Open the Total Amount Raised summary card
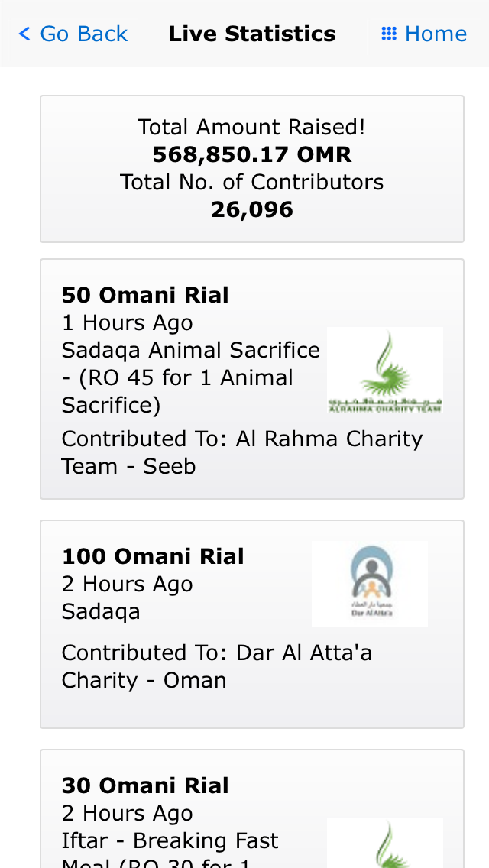 [x=252, y=169]
